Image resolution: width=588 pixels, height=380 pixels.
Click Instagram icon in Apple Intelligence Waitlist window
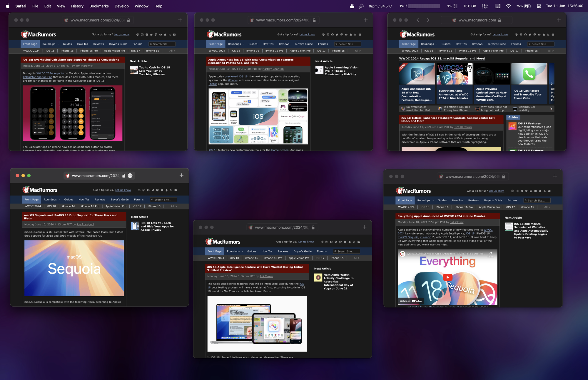[327, 242]
